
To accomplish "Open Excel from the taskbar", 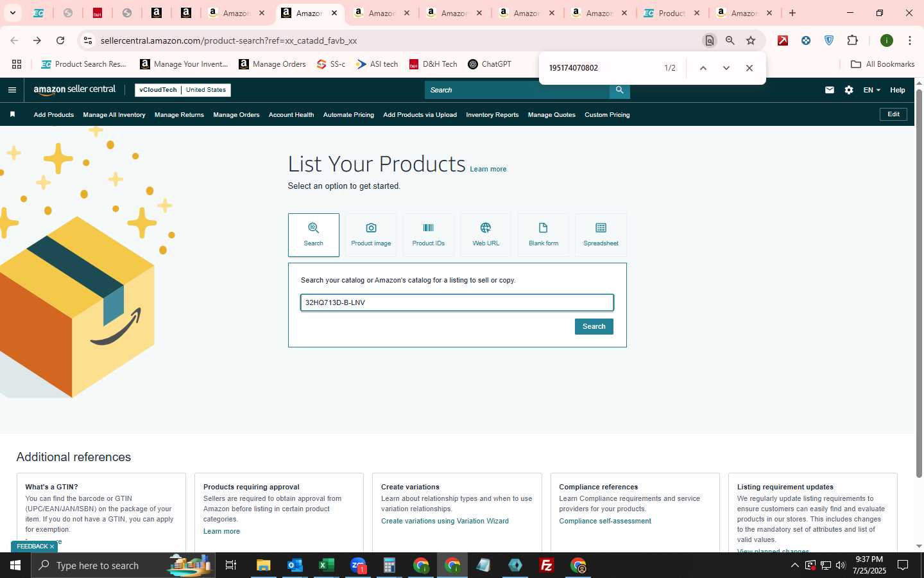I will 326,565.
